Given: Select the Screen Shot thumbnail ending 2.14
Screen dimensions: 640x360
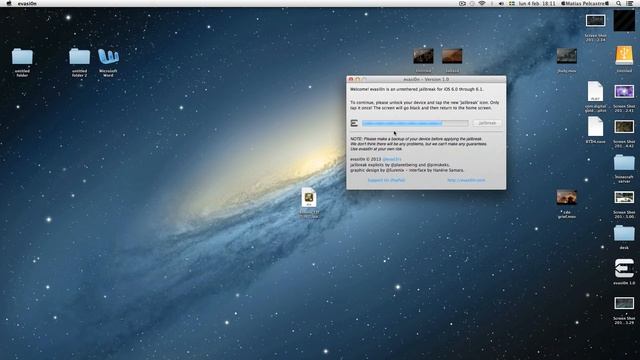Looking at the screenshot, I should pyautogui.click(x=595, y=20).
